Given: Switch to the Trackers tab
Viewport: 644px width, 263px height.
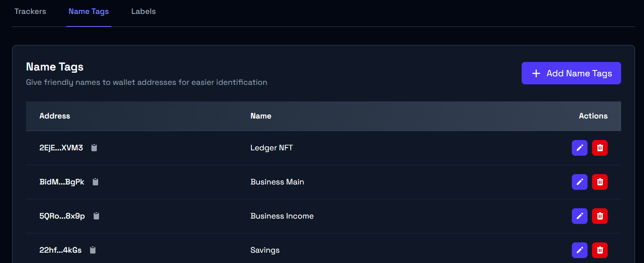Looking at the screenshot, I should (x=30, y=12).
